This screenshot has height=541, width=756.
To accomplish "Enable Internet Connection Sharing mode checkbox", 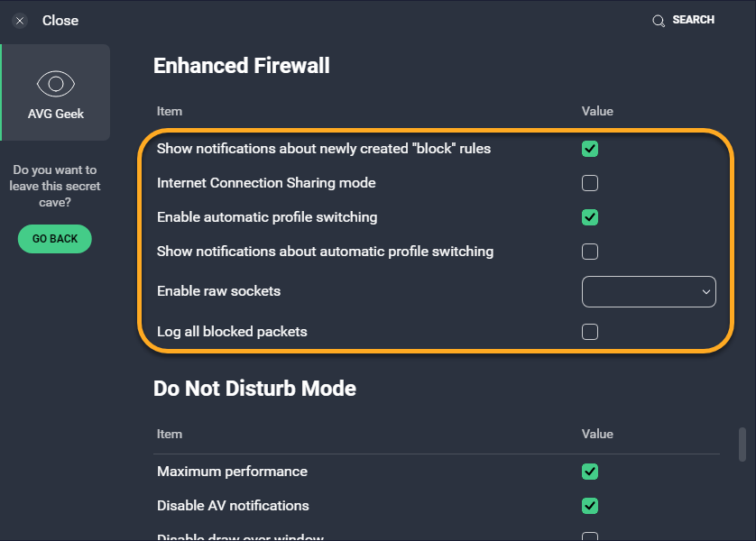I will [590, 183].
